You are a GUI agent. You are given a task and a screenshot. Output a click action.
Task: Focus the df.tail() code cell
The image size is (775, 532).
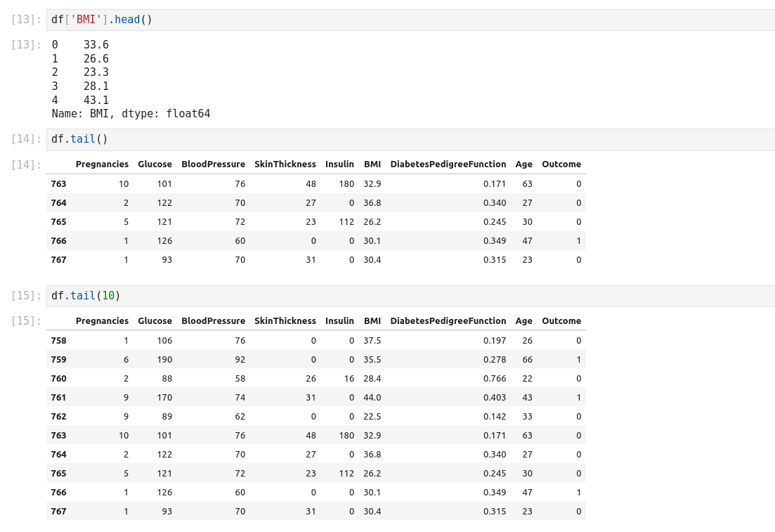click(410, 139)
